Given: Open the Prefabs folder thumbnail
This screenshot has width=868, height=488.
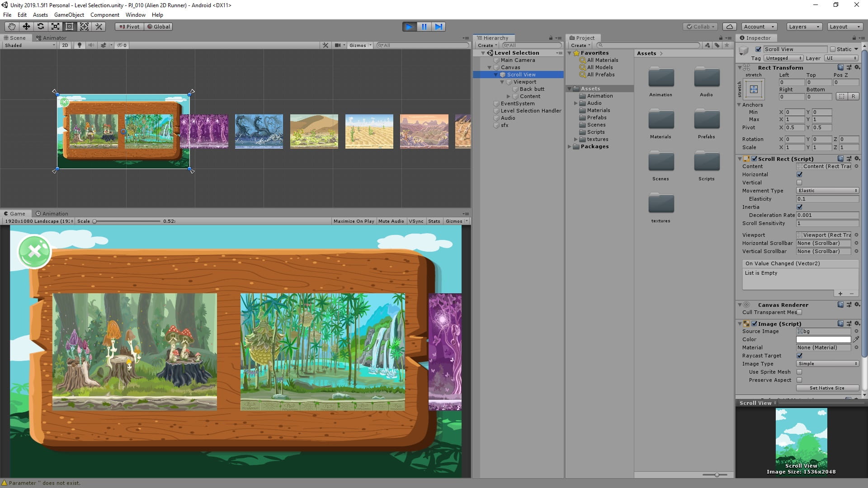Looking at the screenshot, I should [707, 120].
